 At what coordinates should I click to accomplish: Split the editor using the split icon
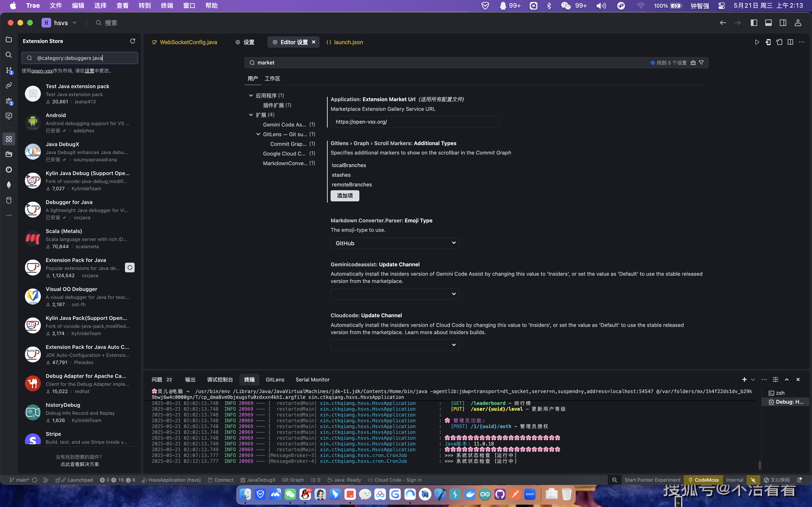click(790, 42)
